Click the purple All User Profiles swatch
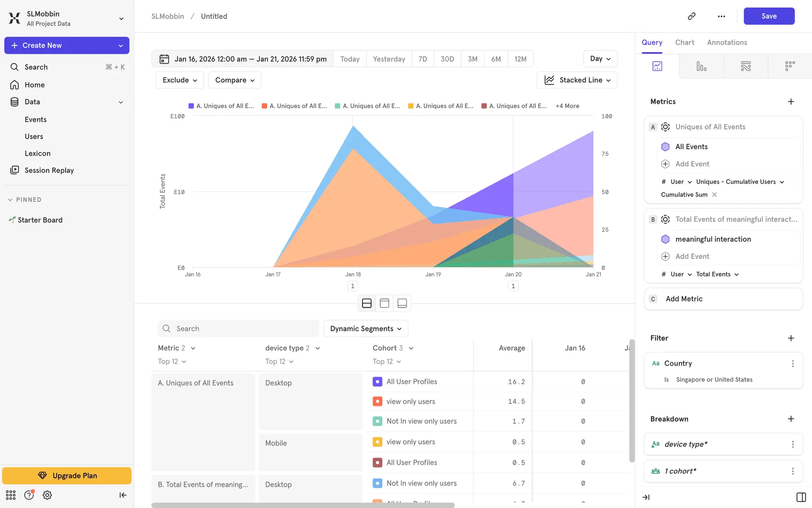812x508 pixels. pos(377,381)
